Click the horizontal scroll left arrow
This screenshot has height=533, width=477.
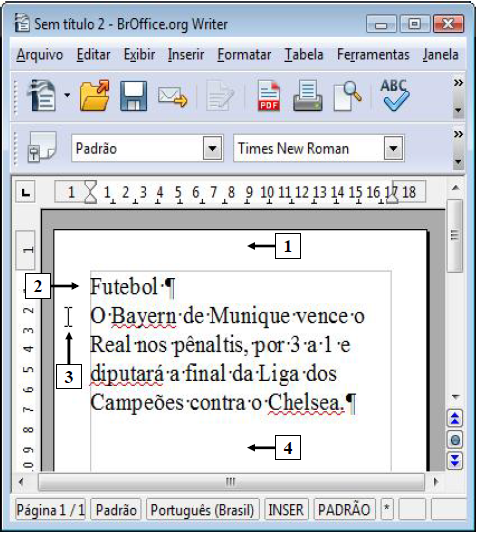point(21,482)
